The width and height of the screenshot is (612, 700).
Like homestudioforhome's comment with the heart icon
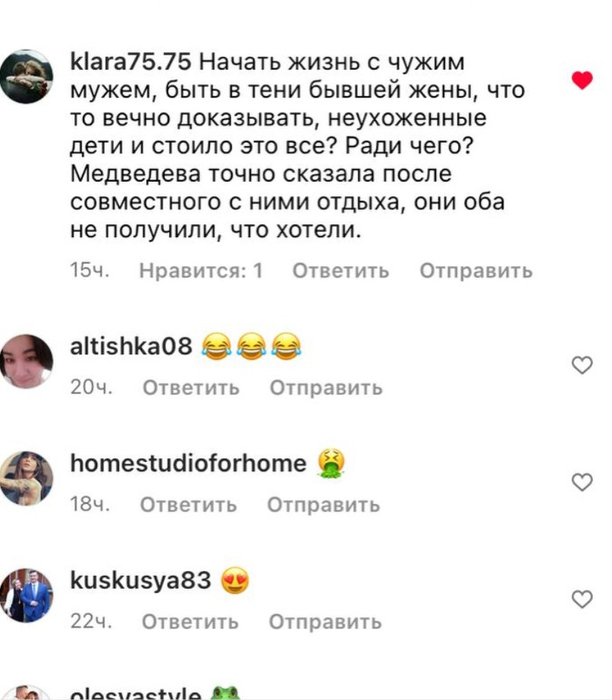point(582,482)
